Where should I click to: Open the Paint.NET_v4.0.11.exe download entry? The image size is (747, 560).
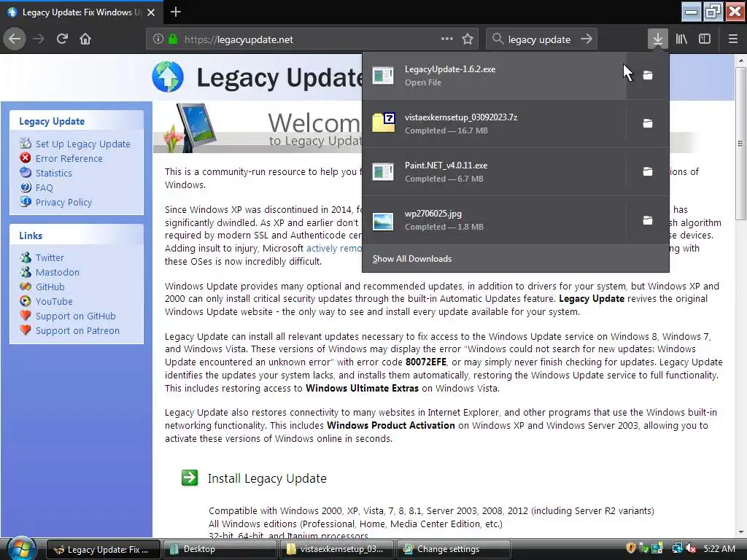click(494, 171)
